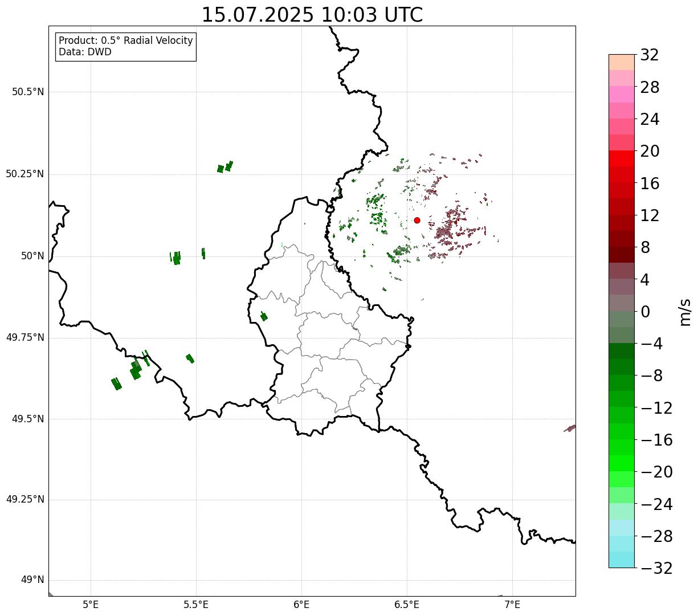Screen dimensions: 698x616
Task: Select the 'Product: 0.5° Radial Velocity' label
Action: [126, 41]
